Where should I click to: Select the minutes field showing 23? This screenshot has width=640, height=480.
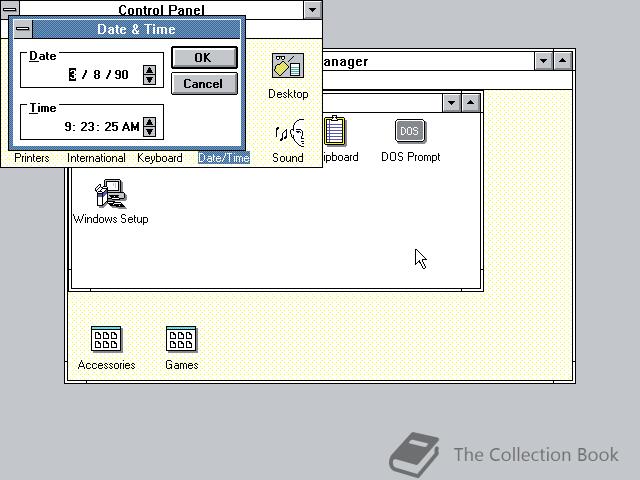(x=87, y=127)
